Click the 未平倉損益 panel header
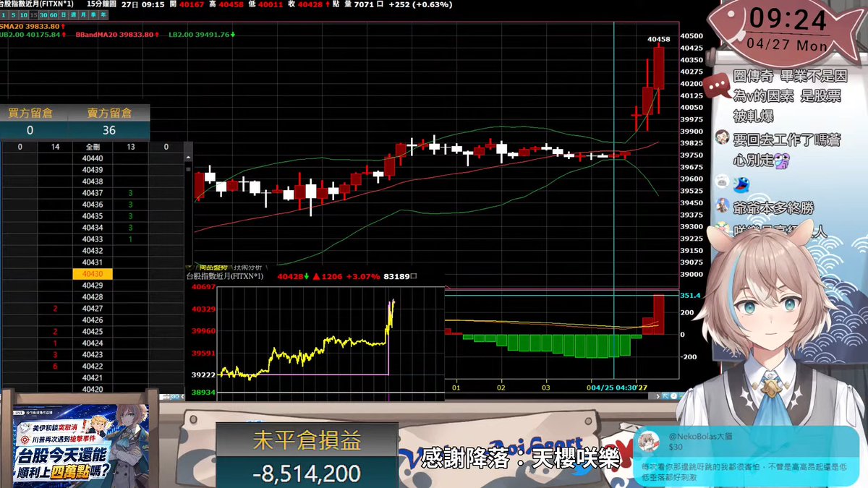This screenshot has width=868, height=488. pyautogui.click(x=307, y=440)
